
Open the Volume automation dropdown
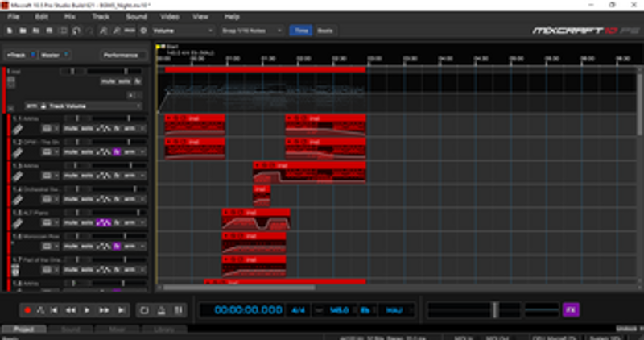pyautogui.click(x=183, y=31)
